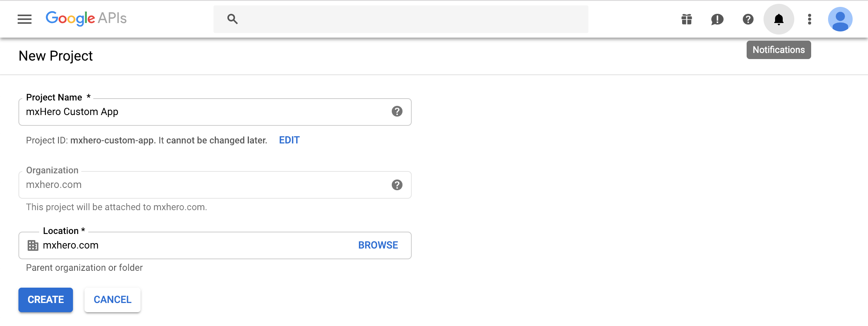The height and width of the screenshot is (326, 868).
Task: Open the send feedback icon
Action: click(x=717, y=19)
